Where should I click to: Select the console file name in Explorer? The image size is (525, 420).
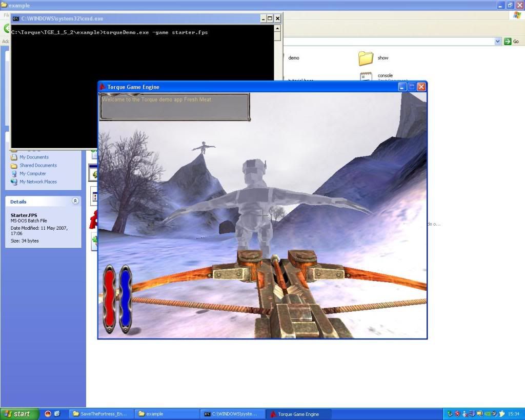385,76
